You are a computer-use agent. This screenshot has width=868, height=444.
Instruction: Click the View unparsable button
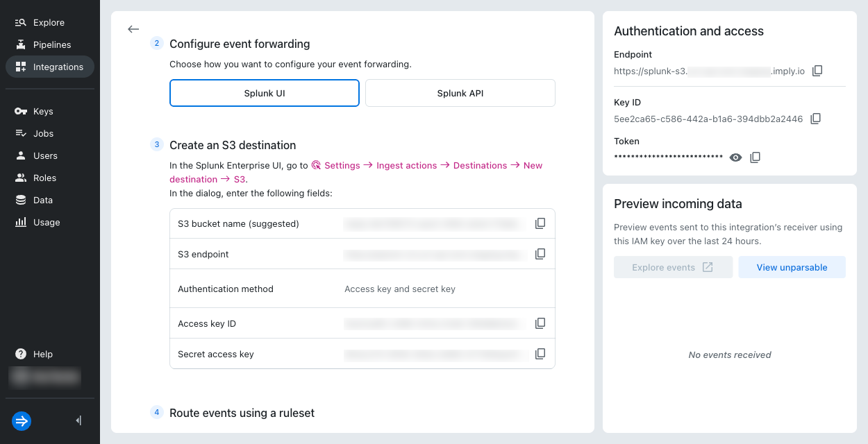tap(792, 267)
